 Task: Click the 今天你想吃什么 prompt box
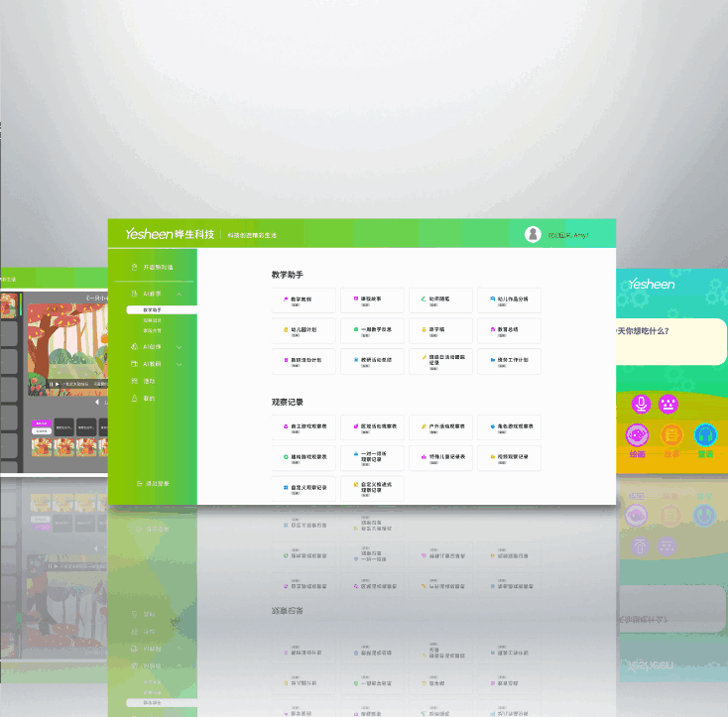pyautogui.click(x=673, y=342)
